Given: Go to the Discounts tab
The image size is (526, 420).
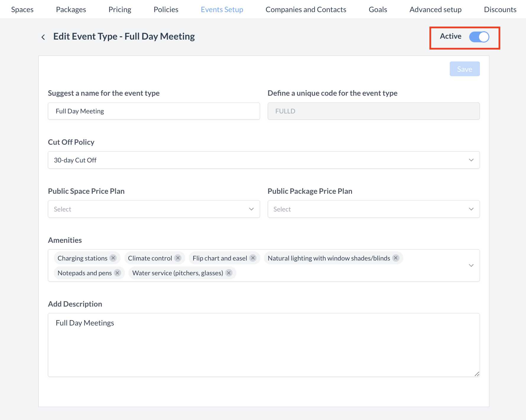Looking at the screenshot, I should click(500, 9).
